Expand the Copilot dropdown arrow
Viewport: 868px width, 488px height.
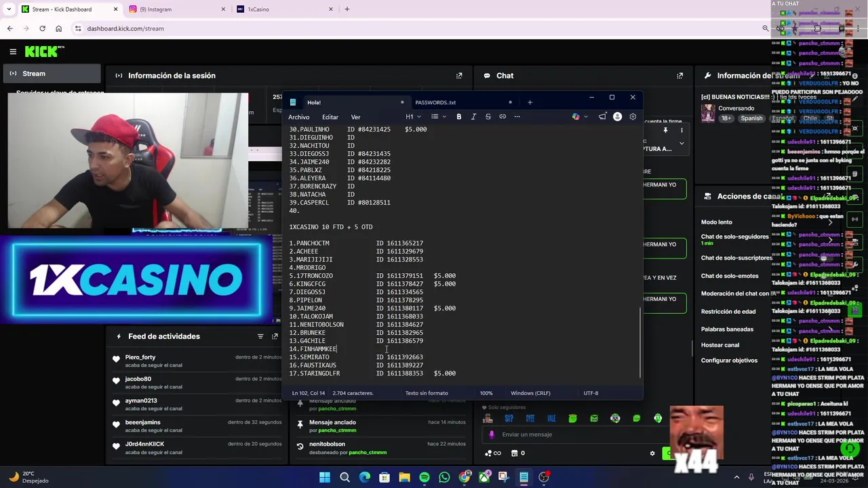point(586,117)
